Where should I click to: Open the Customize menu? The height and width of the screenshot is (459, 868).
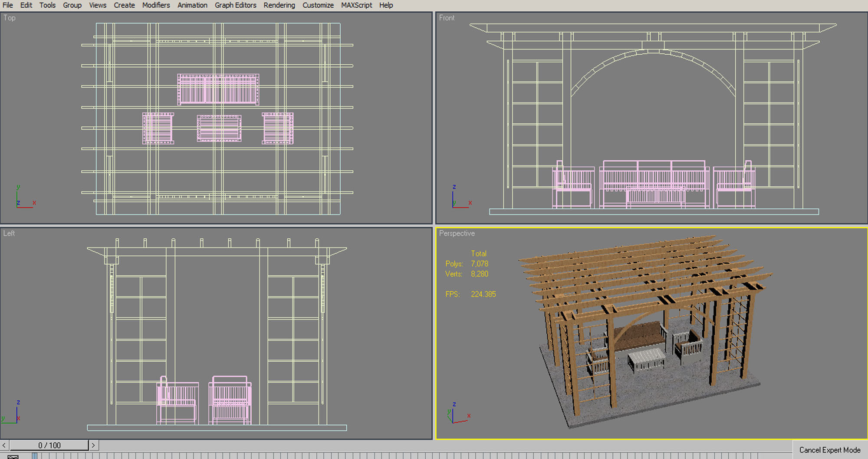coord(318,5)
